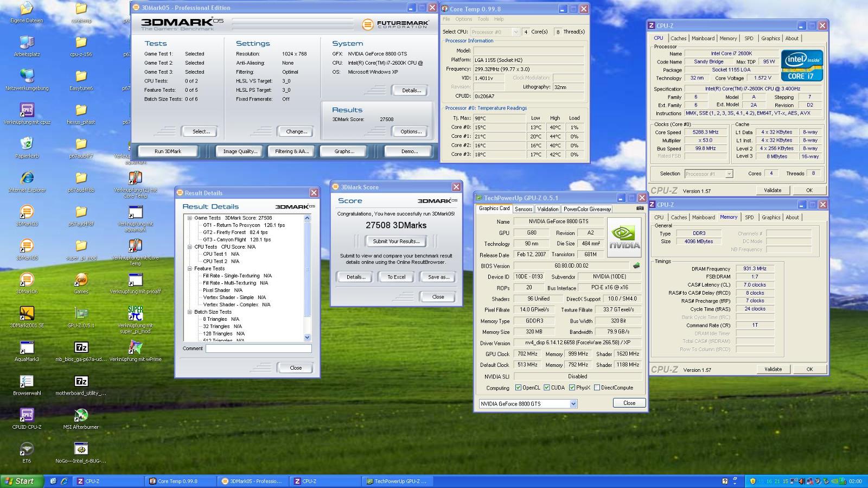
Task: Collapse the Game Tests tree node
Action: [x=190, y=218]
